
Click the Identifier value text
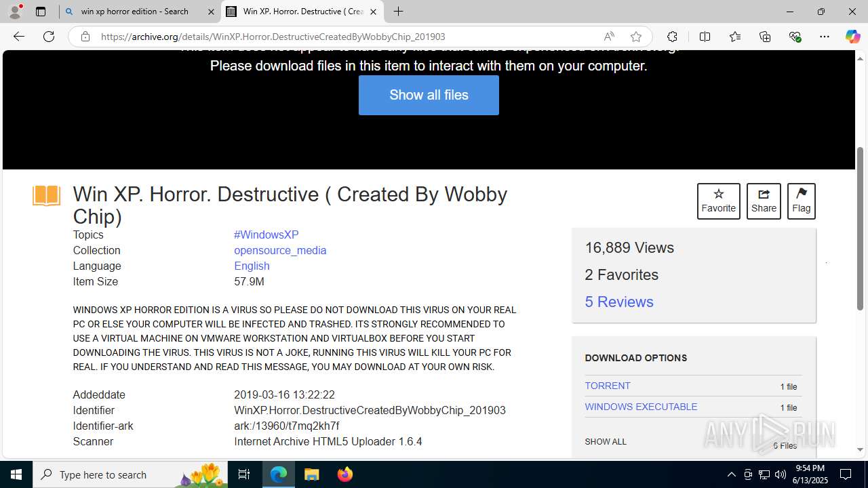(370, 410)
